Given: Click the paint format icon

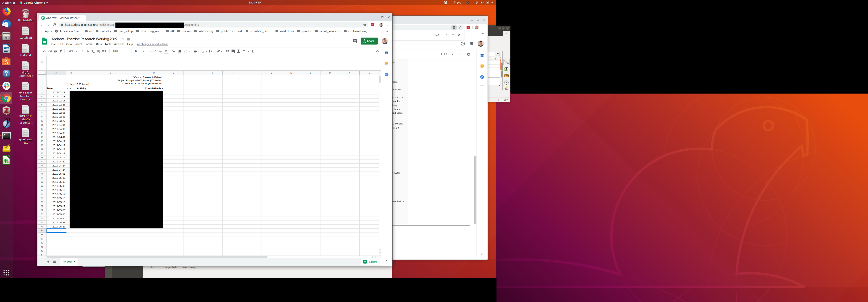Looking at the screenshot, I should 61,51.
